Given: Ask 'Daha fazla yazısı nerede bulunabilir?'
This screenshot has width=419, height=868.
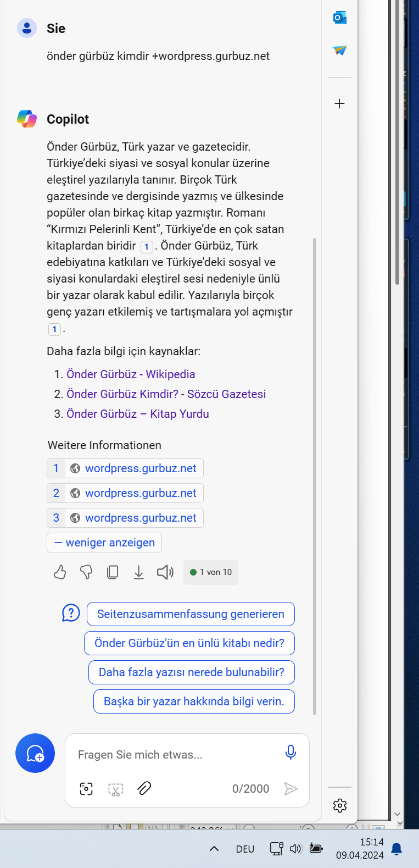Looking at the screenshot, I should click(x=192, y=672).
